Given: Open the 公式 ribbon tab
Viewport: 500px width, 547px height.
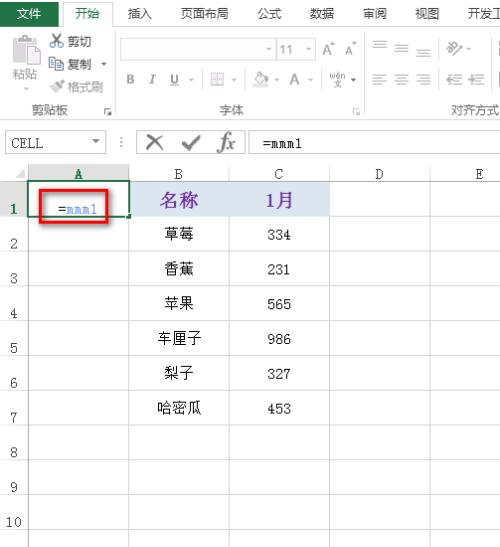Looking at the screenshot, I should point(269,14).
